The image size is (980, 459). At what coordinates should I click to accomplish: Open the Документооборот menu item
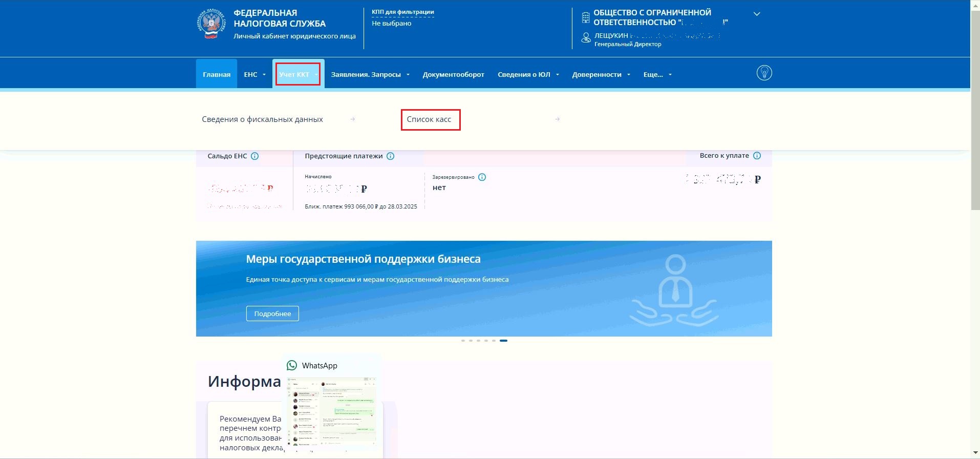[453, 75]
